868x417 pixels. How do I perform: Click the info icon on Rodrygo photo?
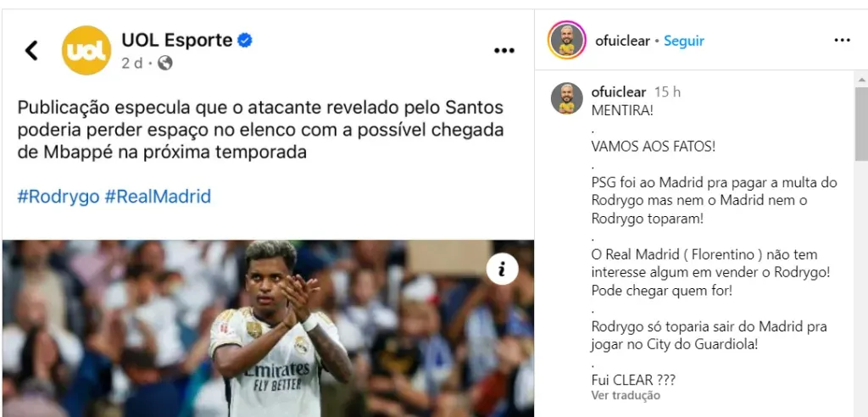point(502,270)
